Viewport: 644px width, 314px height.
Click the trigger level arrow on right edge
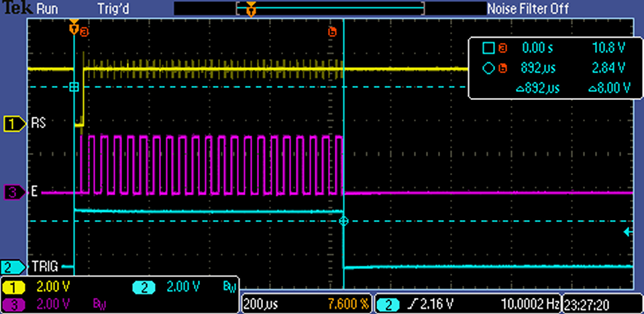[627, 232]
